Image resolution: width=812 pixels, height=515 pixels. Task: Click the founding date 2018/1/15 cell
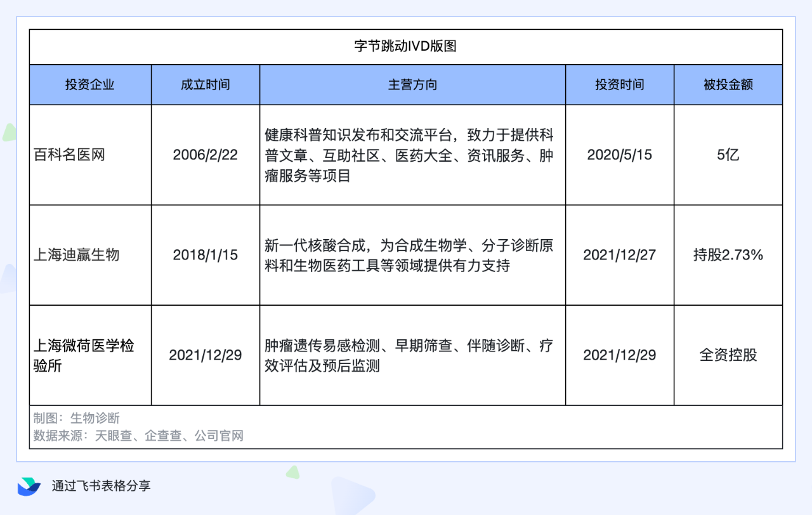point(205,255)
